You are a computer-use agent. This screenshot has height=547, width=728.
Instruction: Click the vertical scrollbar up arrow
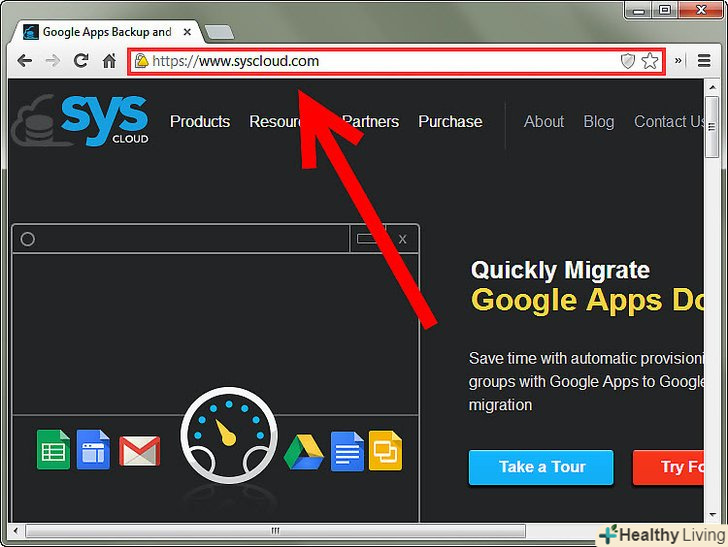[x=712, y=87]
